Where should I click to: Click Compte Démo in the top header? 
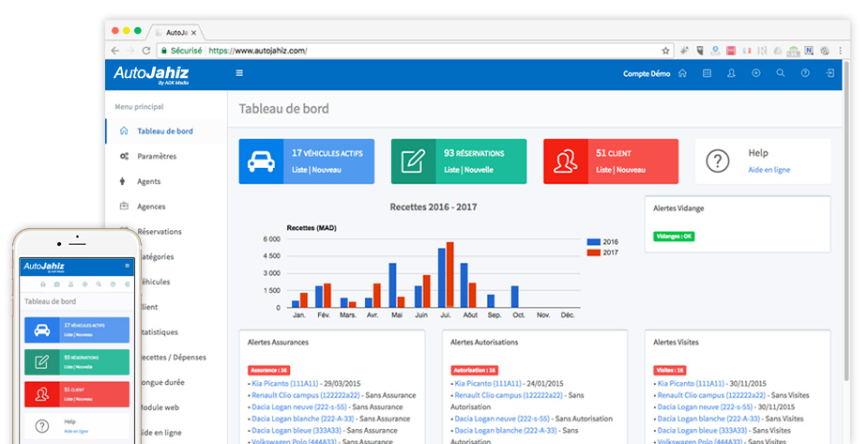(646, 73)
